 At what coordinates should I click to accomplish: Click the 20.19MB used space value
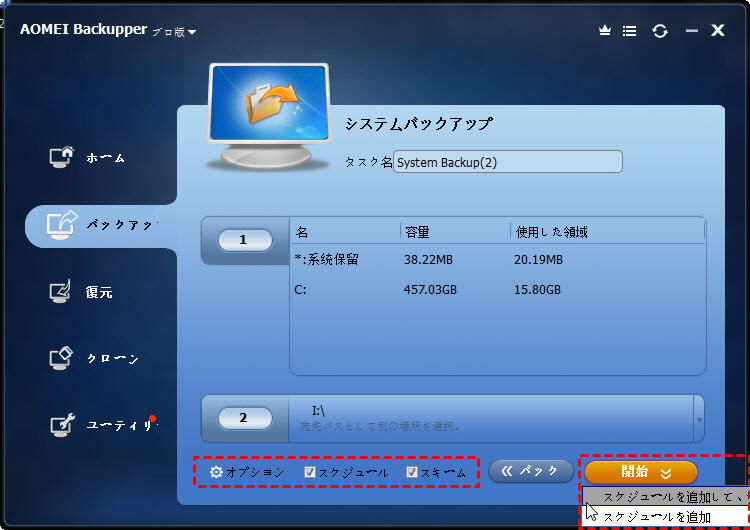pyautogui.click(x=538, y=260)
